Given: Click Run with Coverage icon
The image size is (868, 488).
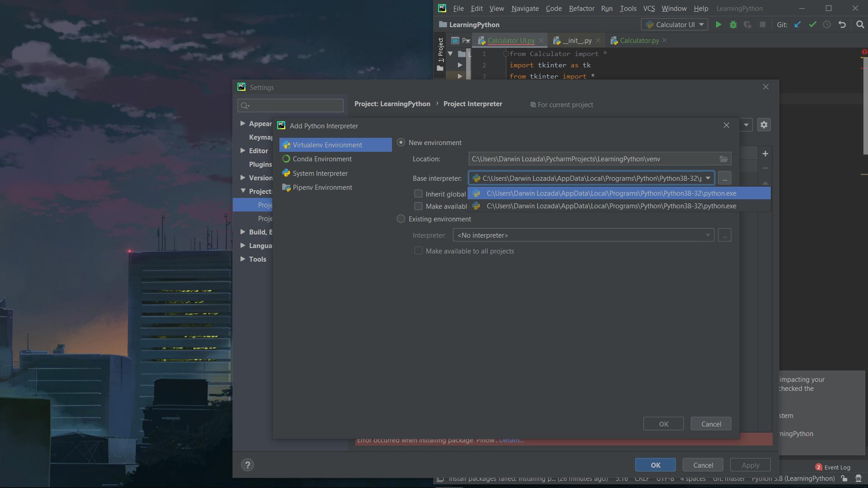Looking at the screenshot, I should pyautogui.click(x=748, y=25).
